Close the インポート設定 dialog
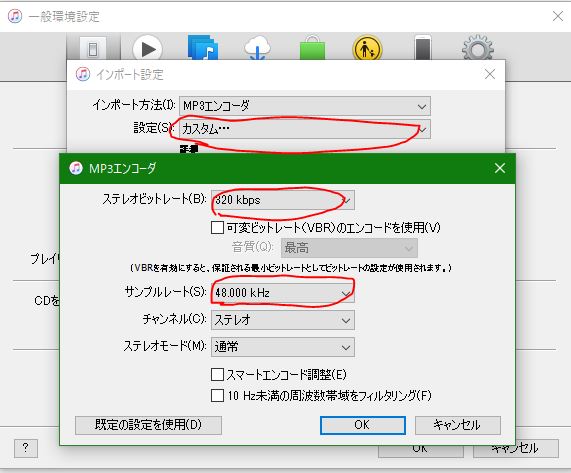Screen dimensions: 571x473 [x=490, y=74]
